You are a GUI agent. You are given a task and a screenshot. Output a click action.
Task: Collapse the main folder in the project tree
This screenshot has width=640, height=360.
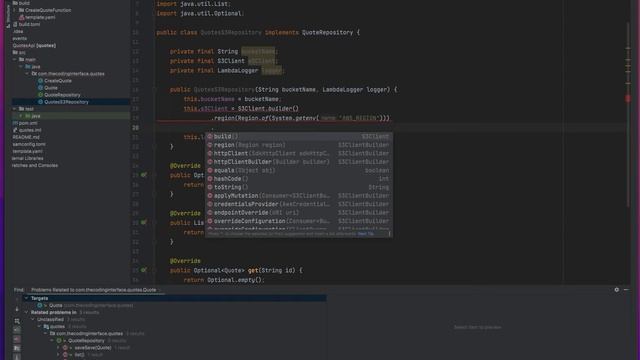pos(15,60)
